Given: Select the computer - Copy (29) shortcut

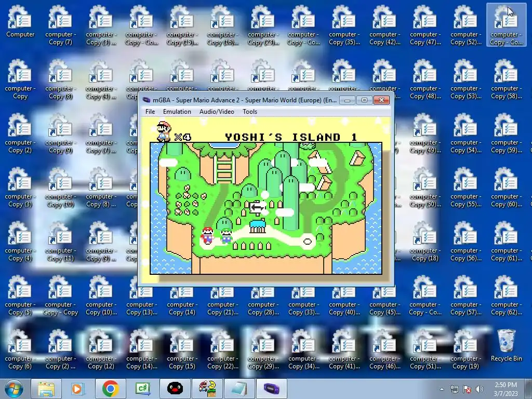Looking at the screenshot, I should point(263,349).
